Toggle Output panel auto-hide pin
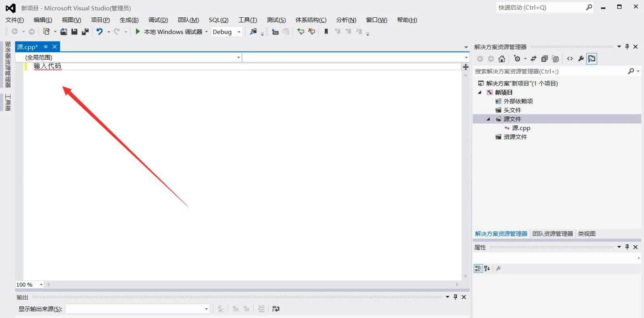The height and width of the screenshot is (318, 644). pos(455,297)
